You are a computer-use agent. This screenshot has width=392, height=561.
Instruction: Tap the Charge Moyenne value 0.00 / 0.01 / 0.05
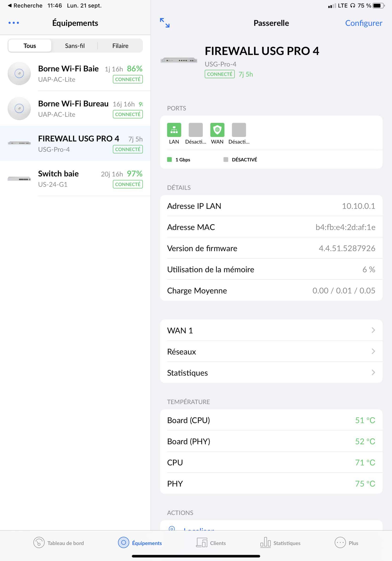pos(344,291)
